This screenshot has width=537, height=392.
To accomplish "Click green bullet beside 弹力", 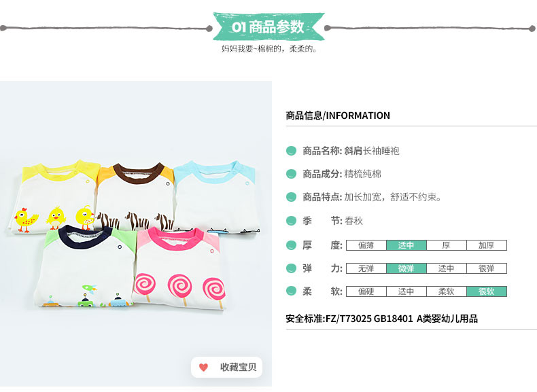I will 291,268.
